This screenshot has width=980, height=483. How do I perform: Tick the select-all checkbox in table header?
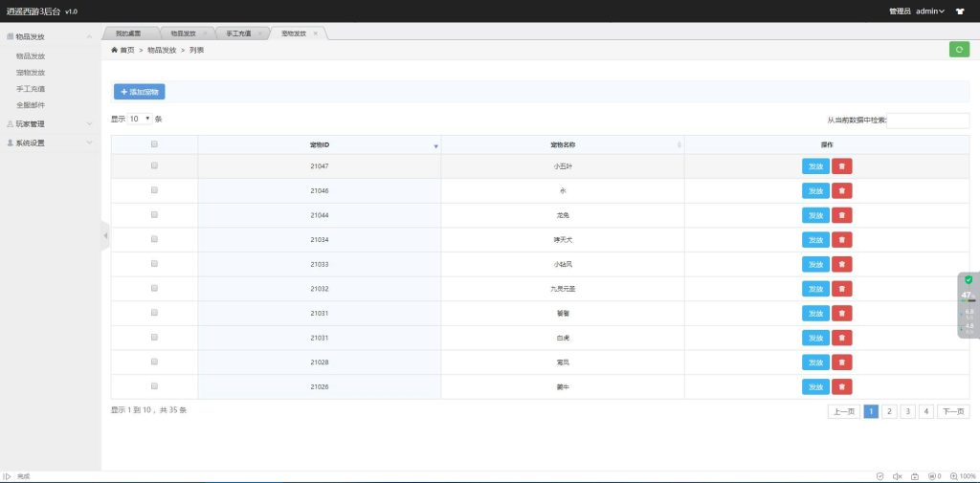click(x=154, y=144)
